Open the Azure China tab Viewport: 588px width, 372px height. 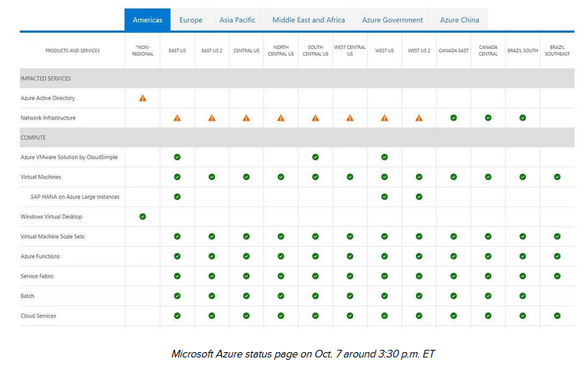460,20
